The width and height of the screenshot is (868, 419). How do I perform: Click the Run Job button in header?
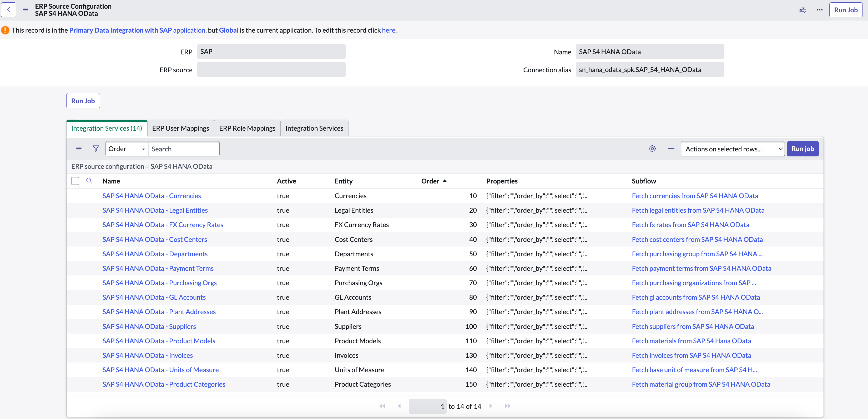click(845, 10)
